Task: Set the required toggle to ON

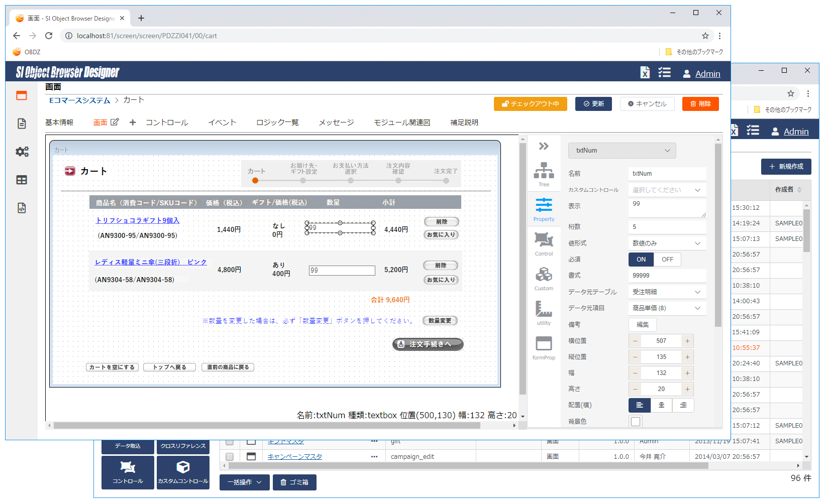Action: [641, 260]
